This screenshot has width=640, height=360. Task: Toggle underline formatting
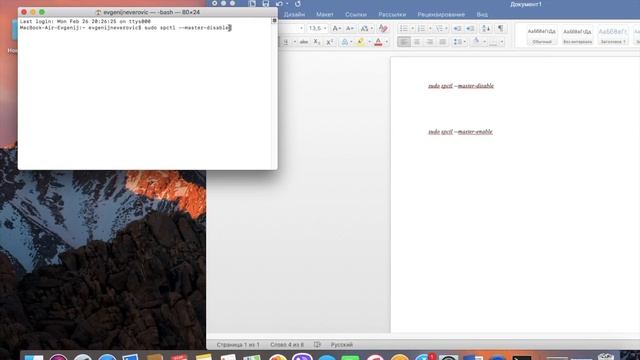tap(285, 42)
